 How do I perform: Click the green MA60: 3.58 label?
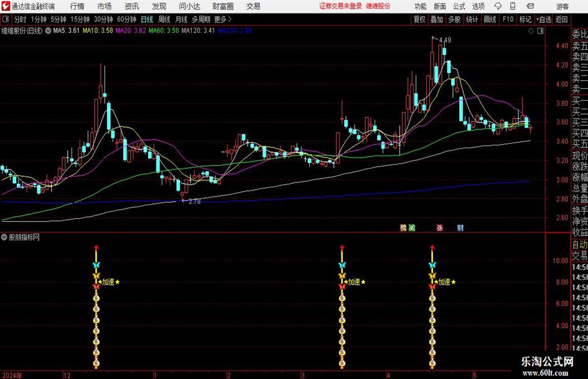(x=164, y=30)
